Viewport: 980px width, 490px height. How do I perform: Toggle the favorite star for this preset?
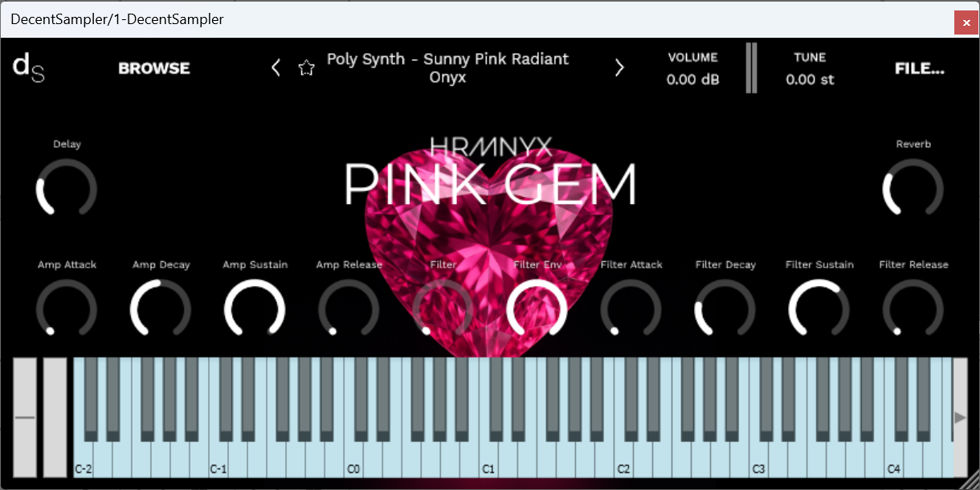pyautogui.click(x=306, y=67)
